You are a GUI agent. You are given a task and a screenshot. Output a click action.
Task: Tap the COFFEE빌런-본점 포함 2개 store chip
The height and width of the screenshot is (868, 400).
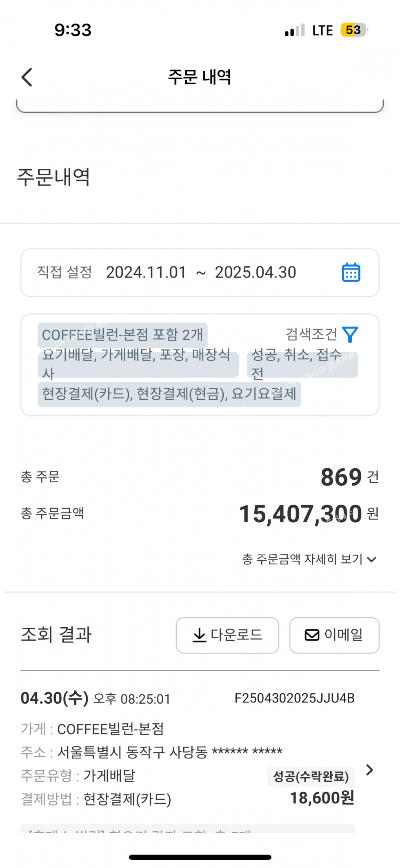[122, 335]
